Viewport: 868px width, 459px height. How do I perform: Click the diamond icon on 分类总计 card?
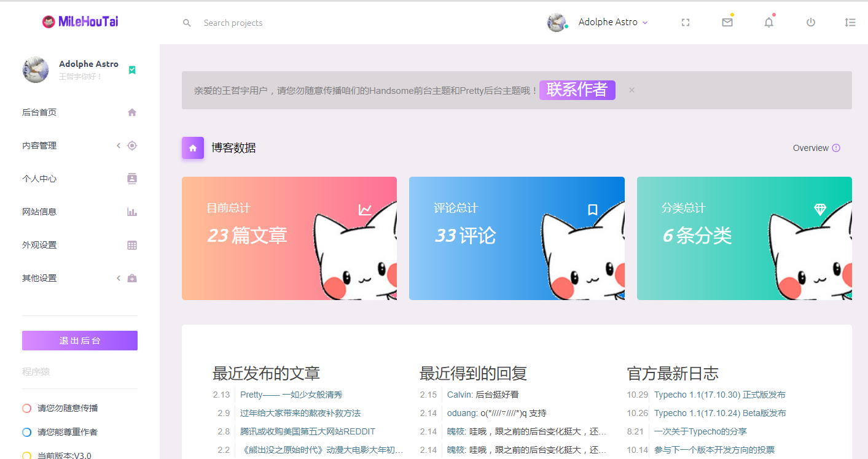tap(820, 210)
